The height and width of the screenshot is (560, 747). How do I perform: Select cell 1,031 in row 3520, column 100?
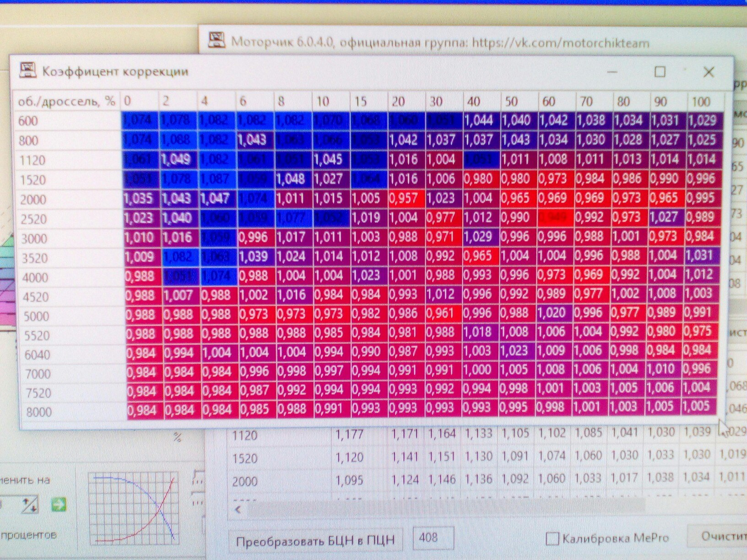pos(703,255)
